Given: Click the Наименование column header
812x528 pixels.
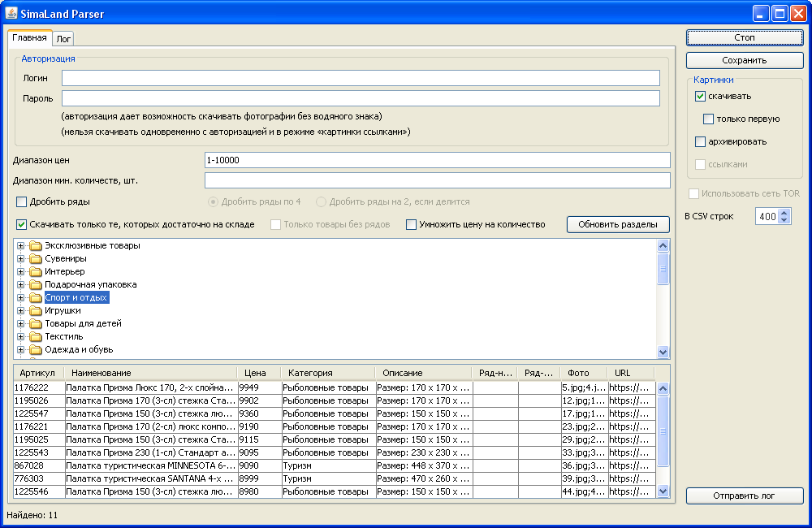Looking at the screenshot, I should (x=150, y=373).
